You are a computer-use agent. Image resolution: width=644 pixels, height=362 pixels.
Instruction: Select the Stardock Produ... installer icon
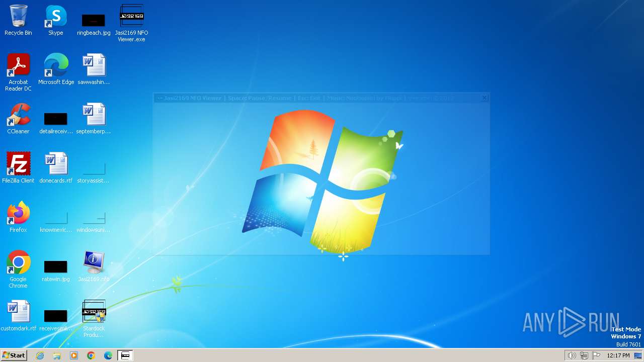coord(94,319)
